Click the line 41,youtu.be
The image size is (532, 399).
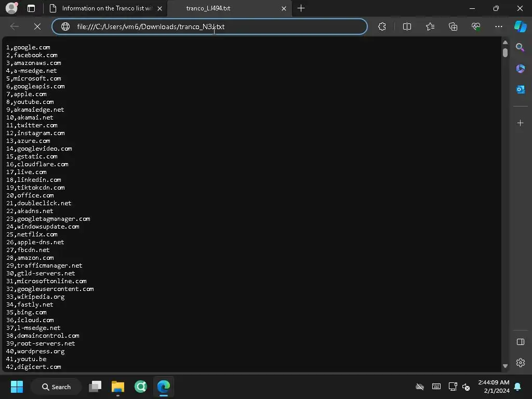click(26, 359)
